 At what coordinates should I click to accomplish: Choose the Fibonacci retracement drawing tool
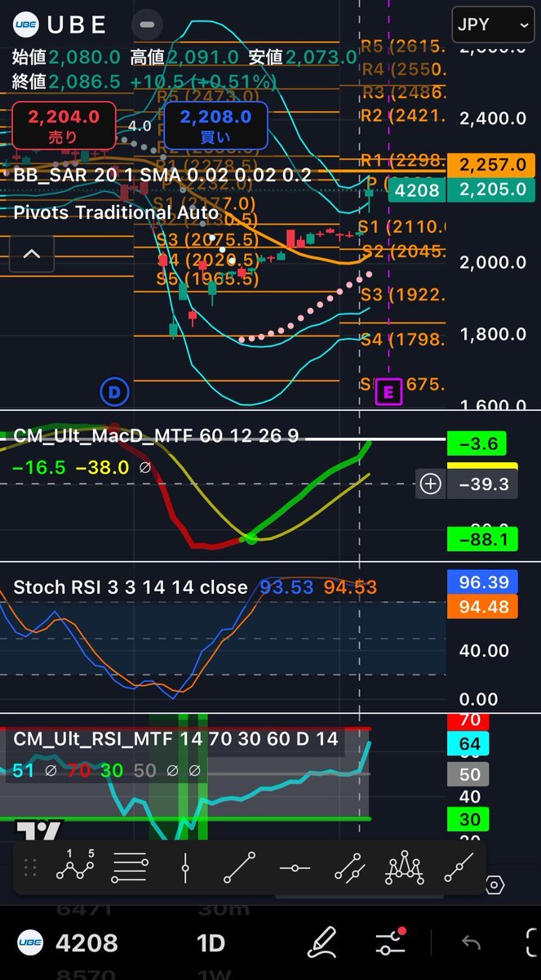(129, 867)
